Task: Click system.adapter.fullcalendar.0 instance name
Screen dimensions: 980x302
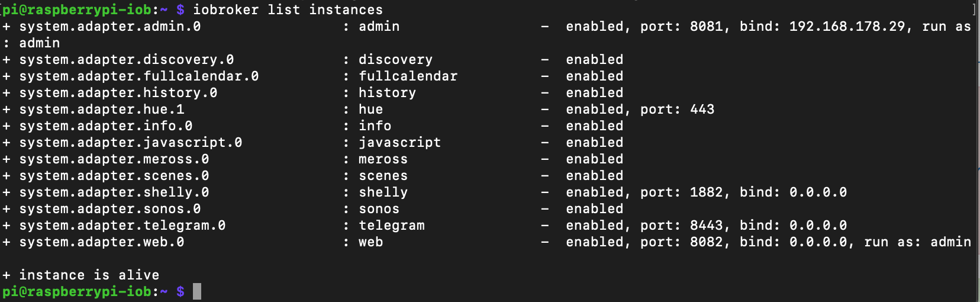Action: pos(139,76)
